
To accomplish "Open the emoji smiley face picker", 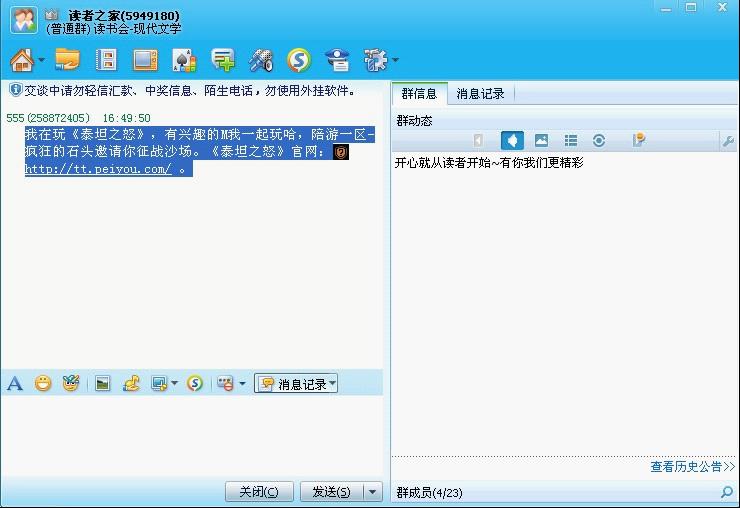I will pyautogui.click(x=43, y=383).
